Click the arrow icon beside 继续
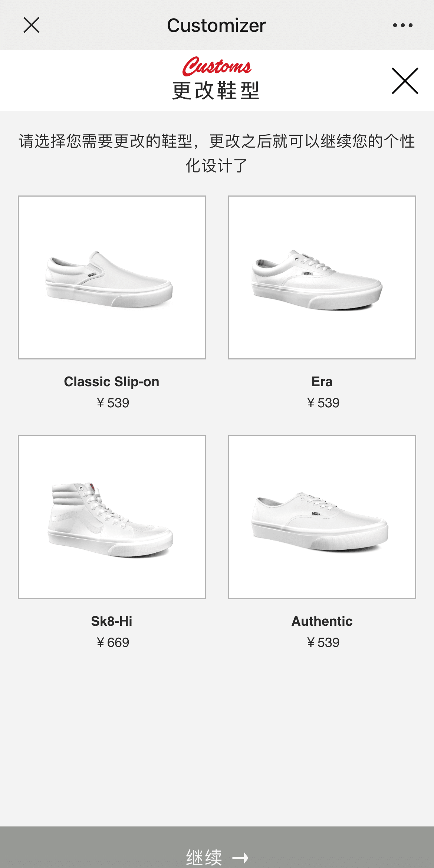 pyautogui.click(x=240, y=857)
